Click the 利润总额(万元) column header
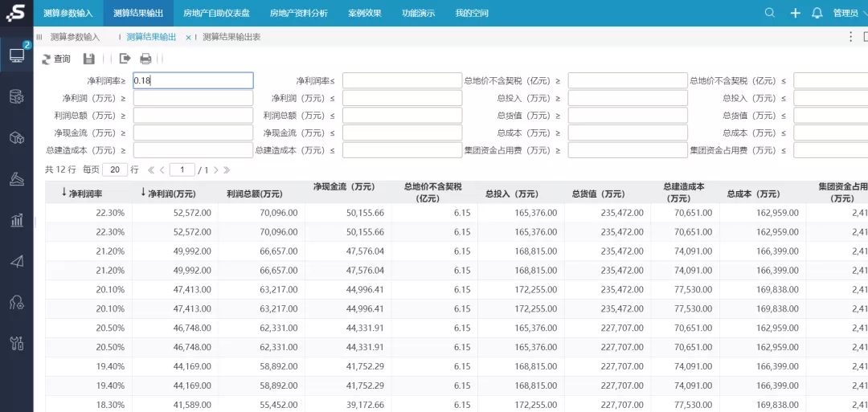The width and height of the screenshot is (868, 412). 255,194
